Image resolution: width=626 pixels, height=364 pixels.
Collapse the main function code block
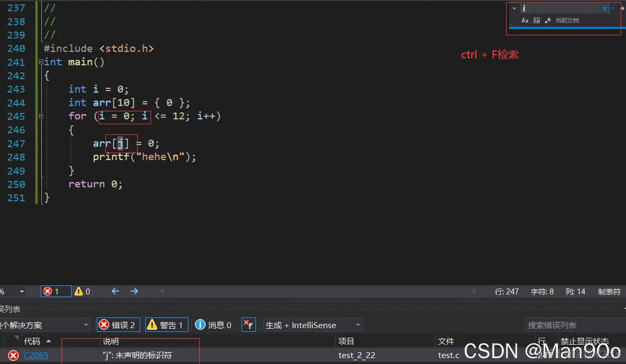tap(41, 62)
